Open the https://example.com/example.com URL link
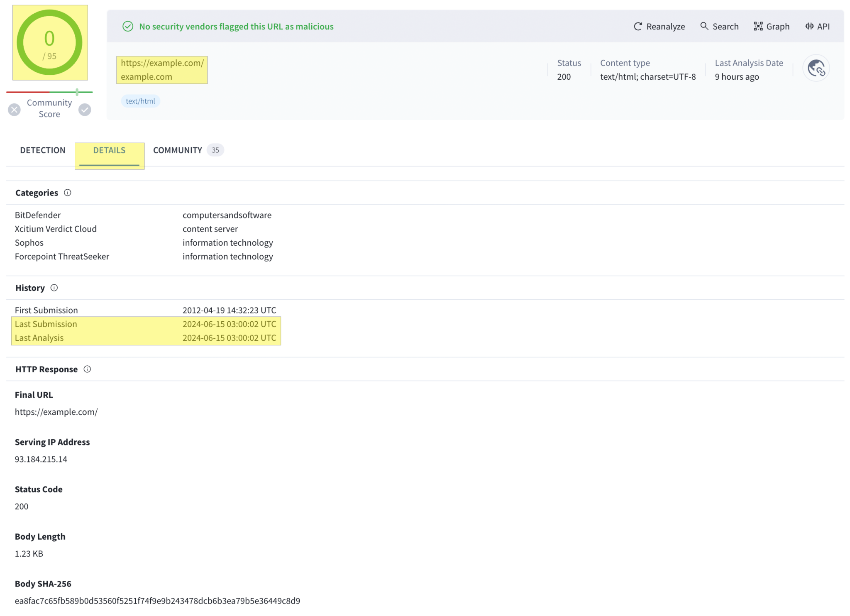Viewport: 850px width, 616px height. tap(162, 70)
